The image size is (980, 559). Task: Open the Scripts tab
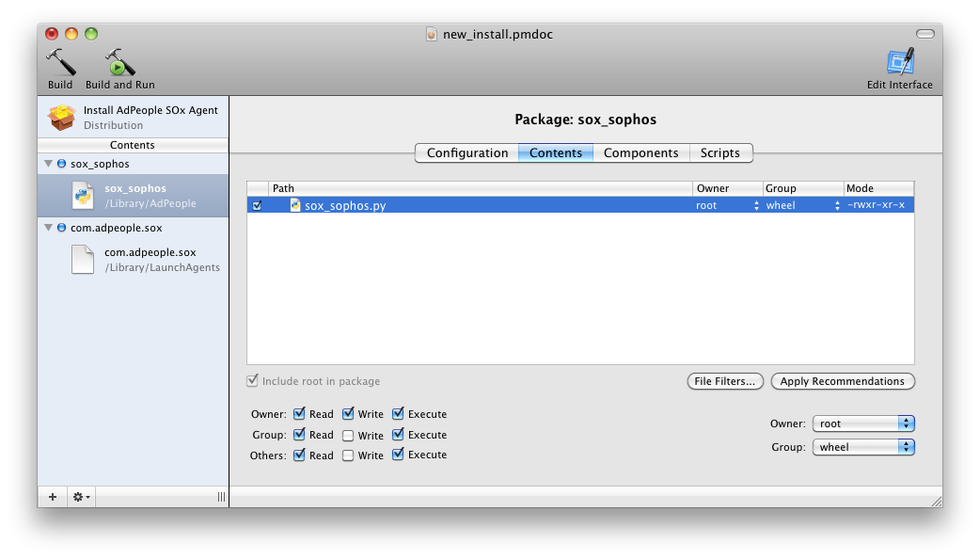tap(720, 152)
